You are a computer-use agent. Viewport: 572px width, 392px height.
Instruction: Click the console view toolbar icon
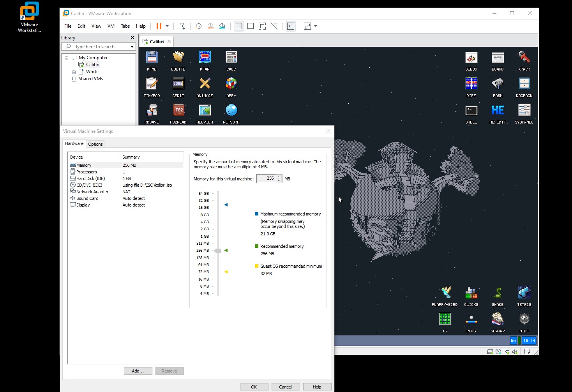(x=291, y=26)
